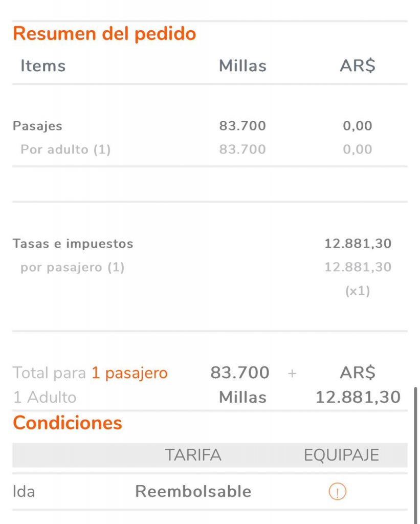Tap the orange baggage info icon

click(x=338, y=492)
